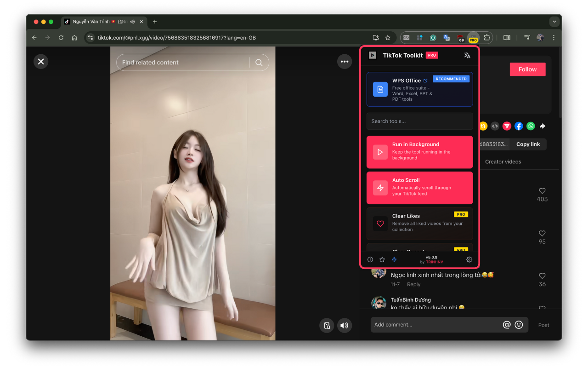The image size is (588, 368).
Task: Go back in browser
Action: (34, 38)
